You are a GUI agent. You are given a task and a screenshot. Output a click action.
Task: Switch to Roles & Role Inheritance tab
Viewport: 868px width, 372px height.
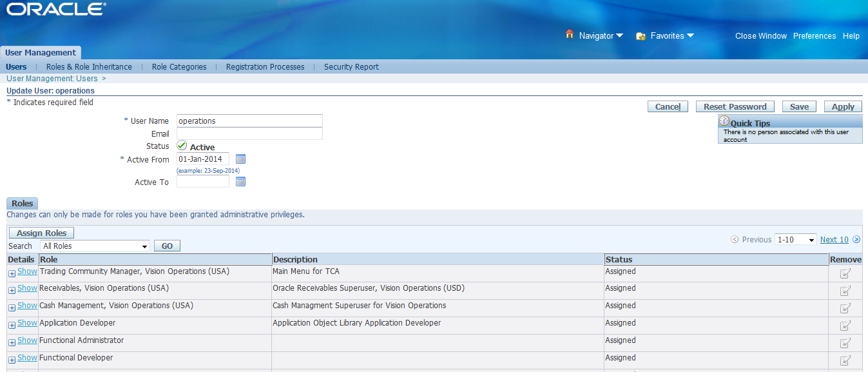click(88, 66)
